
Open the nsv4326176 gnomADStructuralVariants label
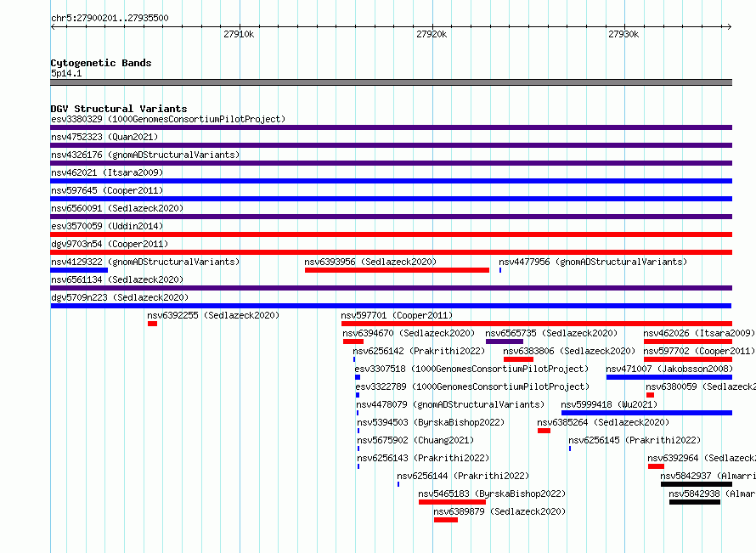tap(145, 155)
